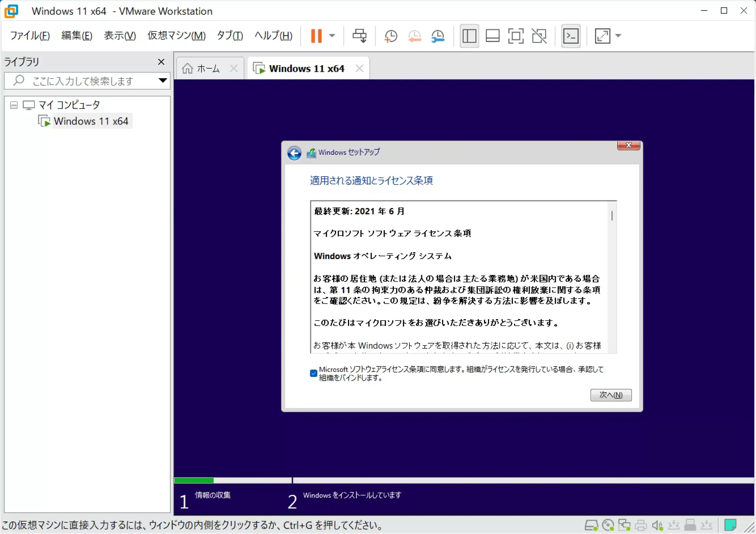This screenshot has height=534, width=756.
Task: Toggle the thumbnail bar view button
Action: click(493, 35)
